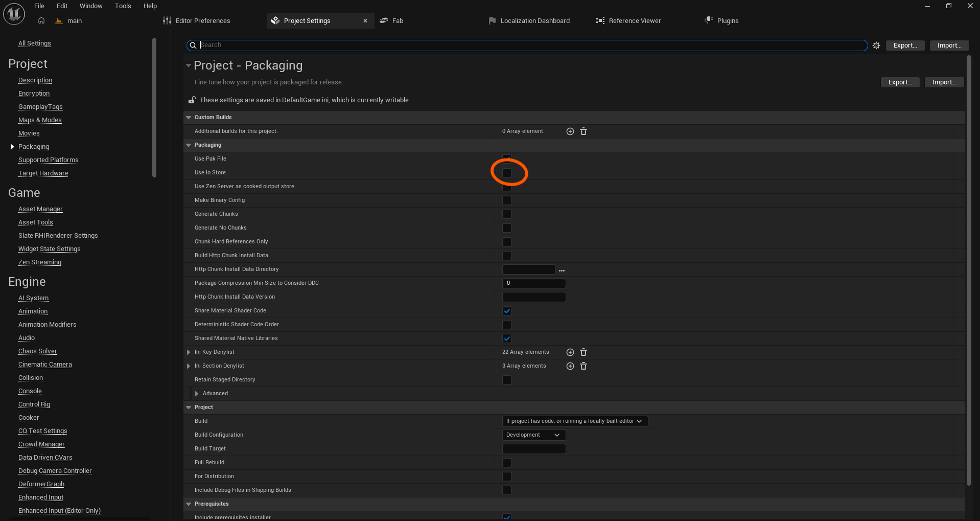Click top Export button next to search
The image size is (980, 521).
point(905,46)
